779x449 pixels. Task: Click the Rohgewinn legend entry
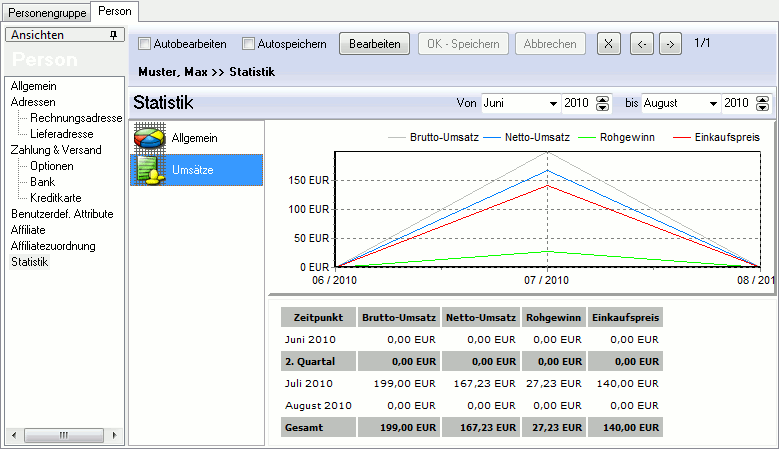pos(617,137)
